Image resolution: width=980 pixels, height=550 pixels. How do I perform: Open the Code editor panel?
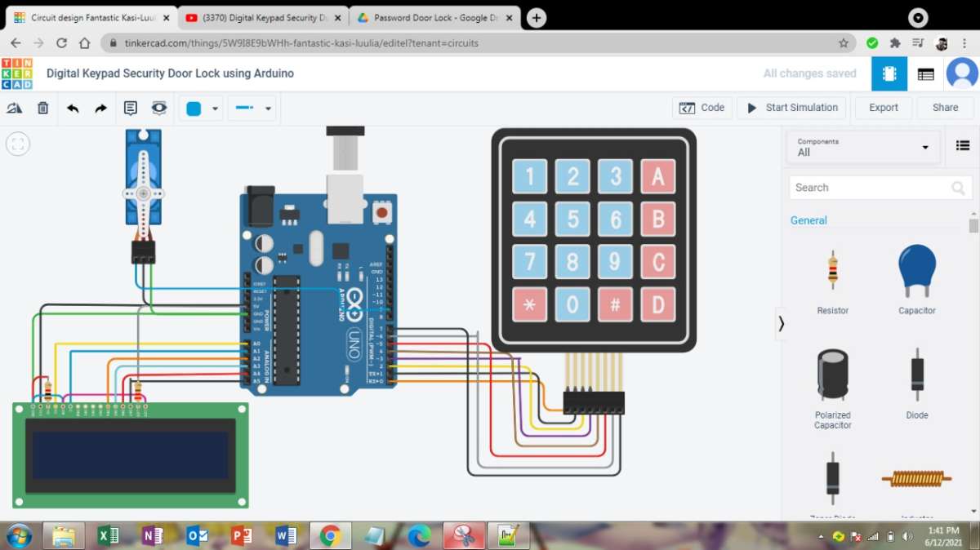click(x=702, y=108)
